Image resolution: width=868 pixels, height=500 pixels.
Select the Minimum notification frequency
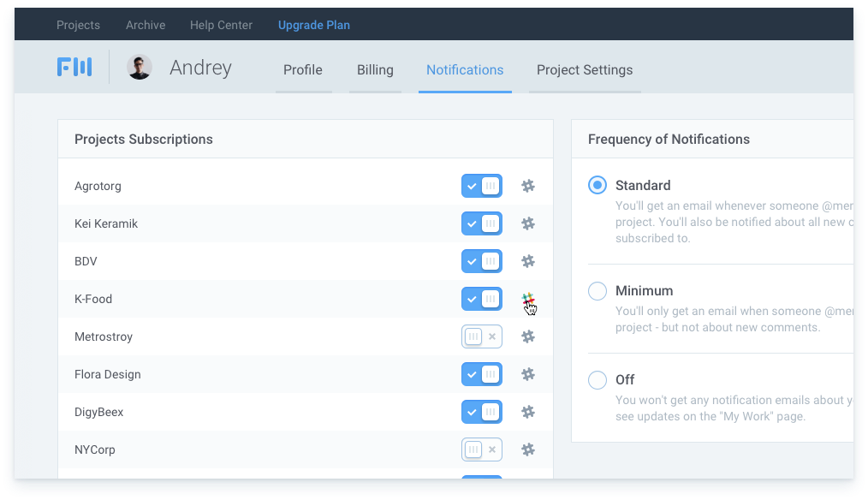click(x=597, y=291)
